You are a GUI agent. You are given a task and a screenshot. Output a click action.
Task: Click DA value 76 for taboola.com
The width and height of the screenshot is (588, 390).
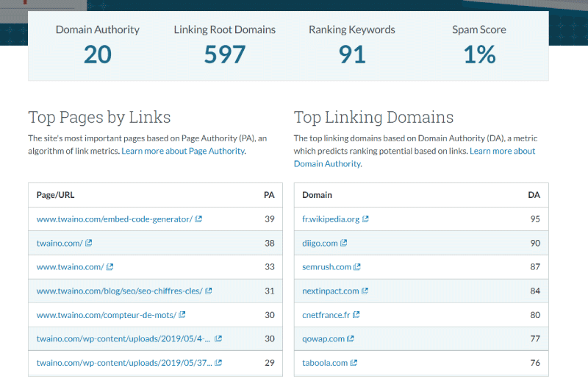[535, 363]
